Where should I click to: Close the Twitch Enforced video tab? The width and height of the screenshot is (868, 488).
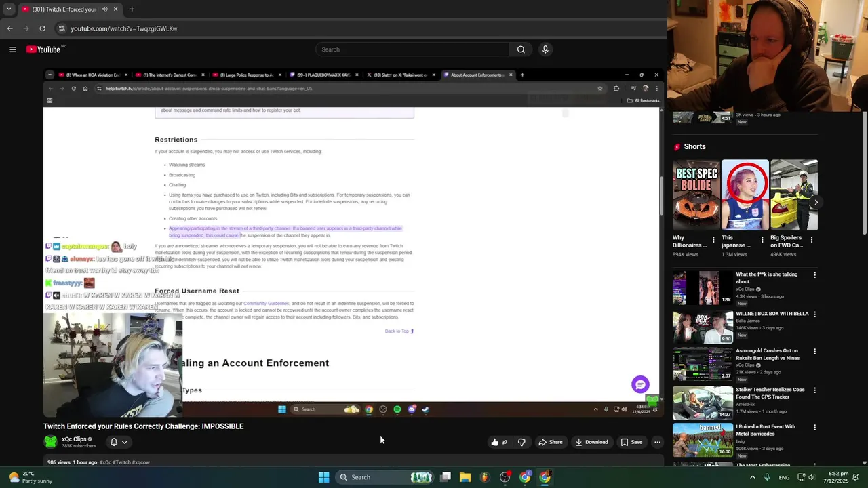115,9
